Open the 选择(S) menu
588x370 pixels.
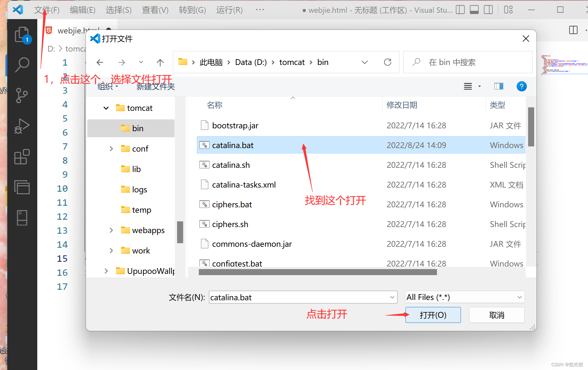118,10
